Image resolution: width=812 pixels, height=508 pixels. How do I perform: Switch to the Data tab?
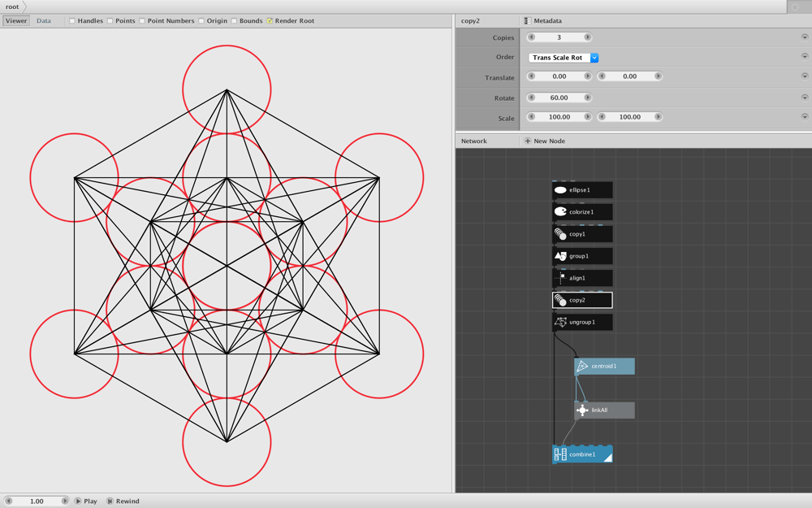click(44, 21)
